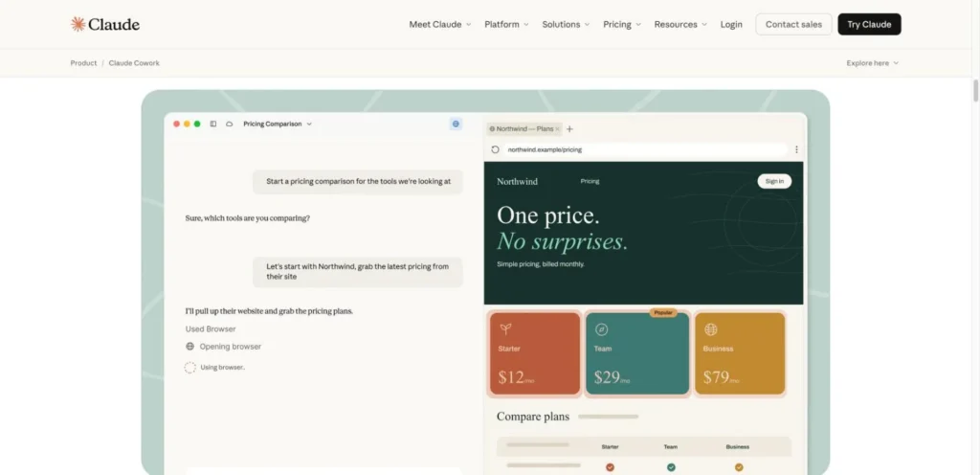Click the Pricing link in Northwind header
The height and width of the screenshot is (475, 980).
590,181
